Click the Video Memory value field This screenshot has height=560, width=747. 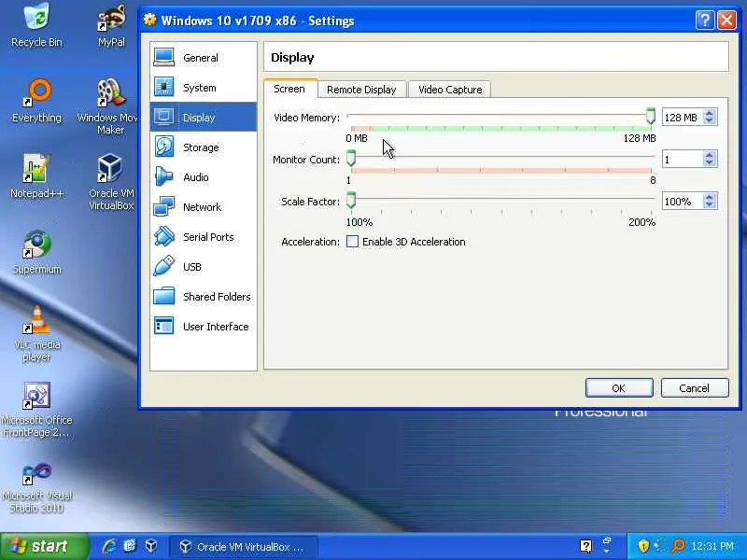[x=683, y=118]
